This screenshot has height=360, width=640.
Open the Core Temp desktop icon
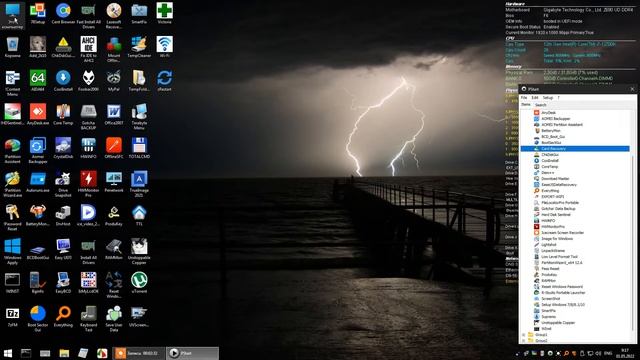pos(63,114)
